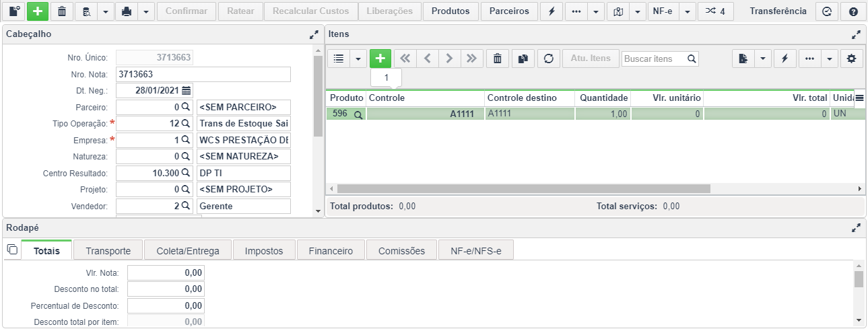Click the Cabeçalho panel vertical scrollbar

(319, 96)
